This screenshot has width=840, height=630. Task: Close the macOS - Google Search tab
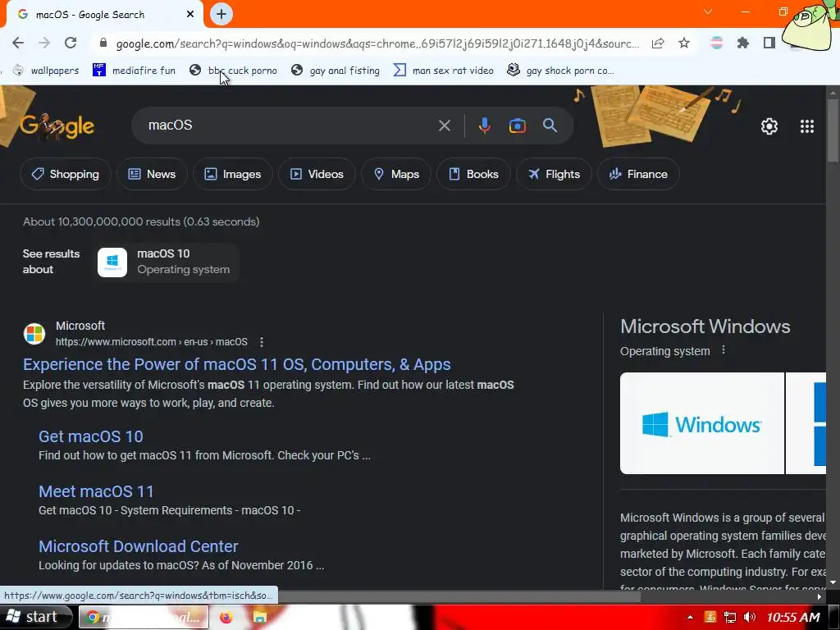click(190, 15)
